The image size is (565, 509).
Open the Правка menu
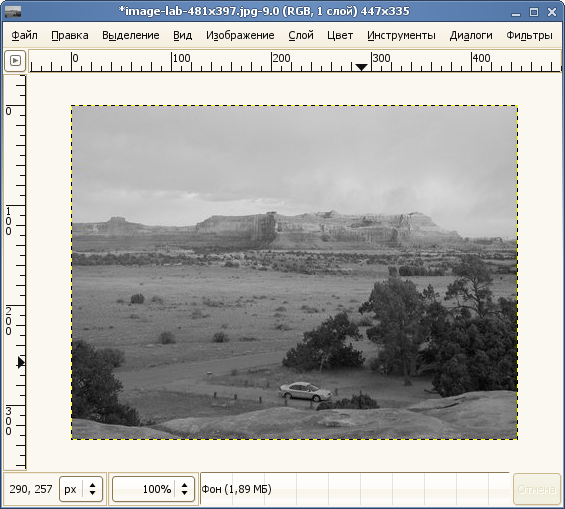coord(70,35)
